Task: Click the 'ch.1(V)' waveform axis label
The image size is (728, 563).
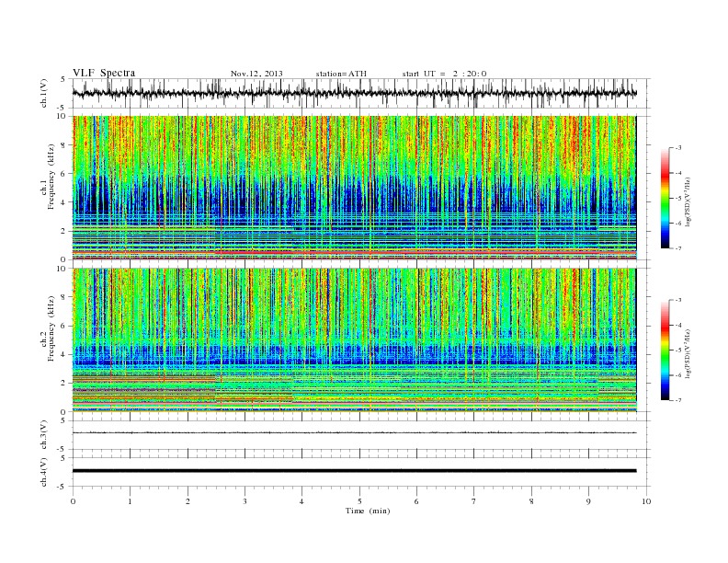Action: coord(44,93)
